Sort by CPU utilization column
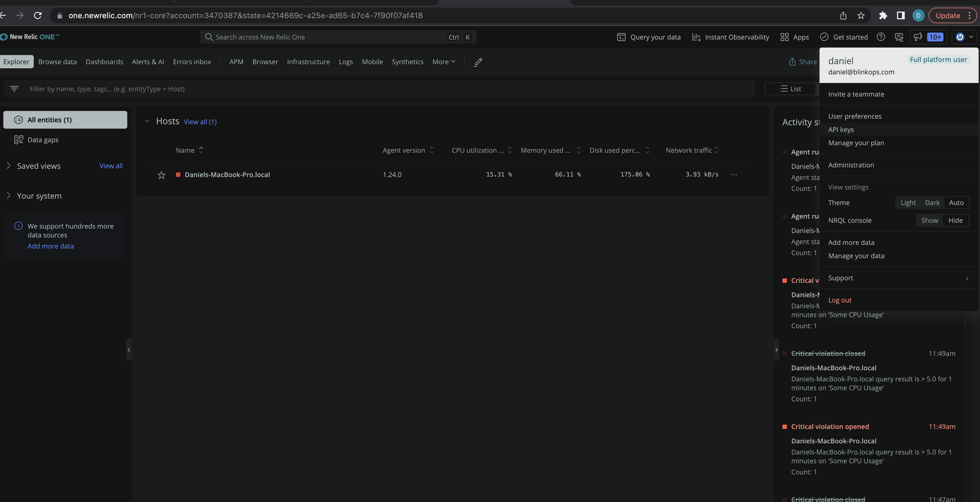 click(x=482, y=151)
